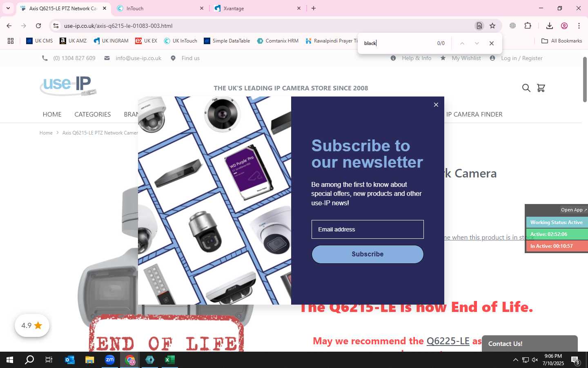Open the All Bookmarks folder
Screen dimensions: 588x368
pyautogui.click(x=561, y=41)
